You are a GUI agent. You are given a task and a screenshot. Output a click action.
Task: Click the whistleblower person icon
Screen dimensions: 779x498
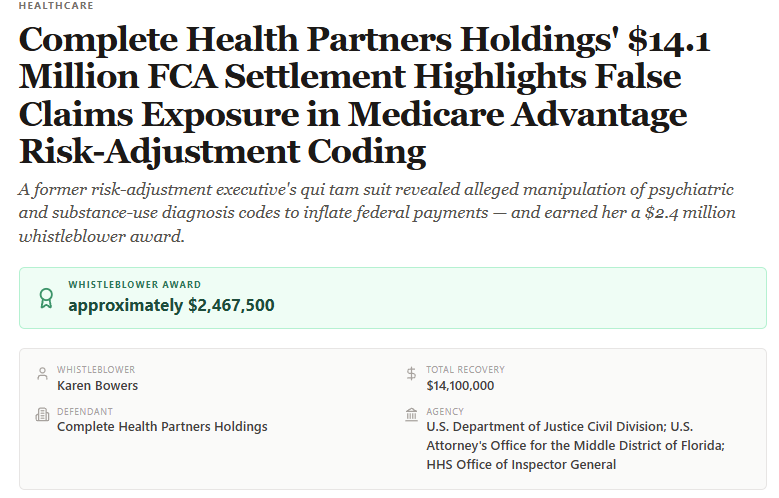click(43, 373)
